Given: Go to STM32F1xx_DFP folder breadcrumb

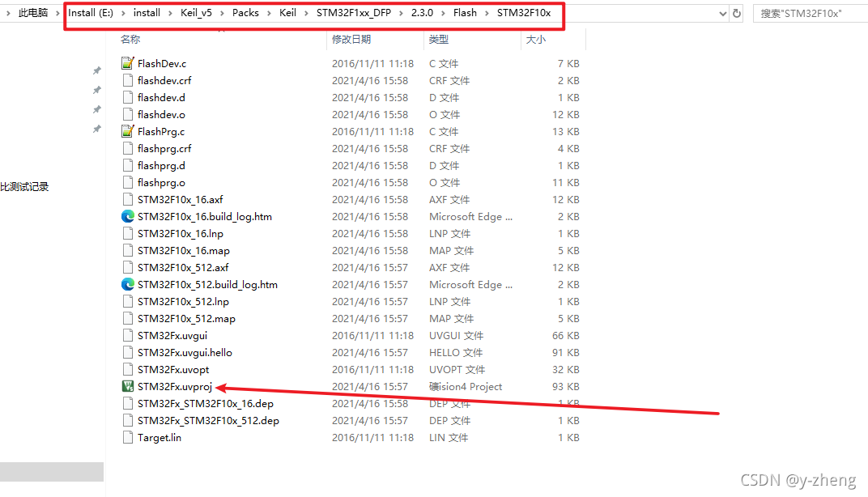Looking at the screenshot, I should (x=354, y=13).
